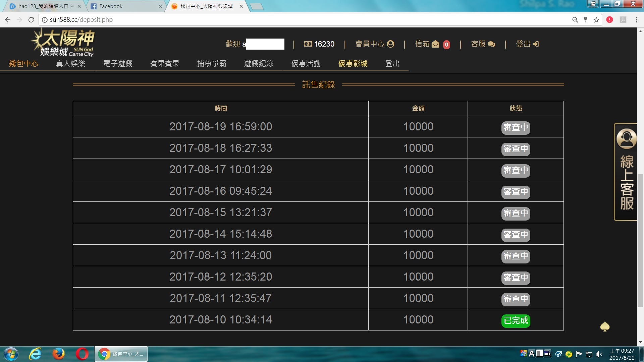This screenshot has height=362, width=644.
Task: Open 錢包中心 in the navigation menu
Action: point(23,64)
